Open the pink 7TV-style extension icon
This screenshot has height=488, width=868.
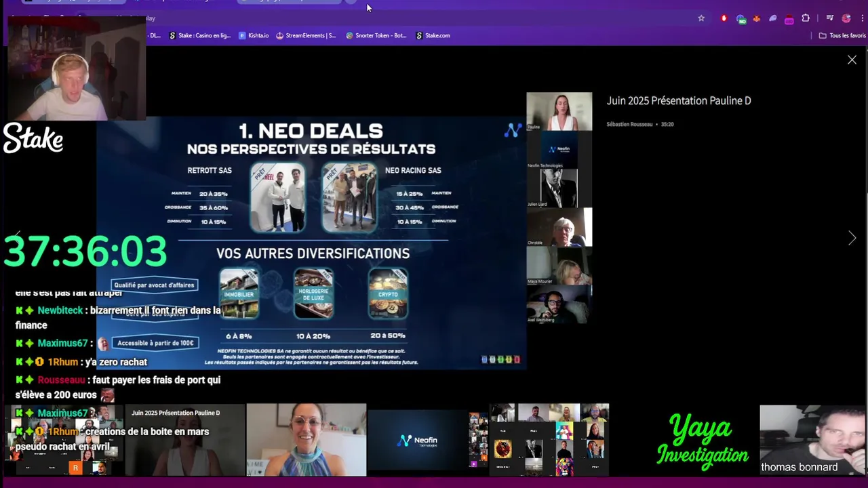(789, 19)
